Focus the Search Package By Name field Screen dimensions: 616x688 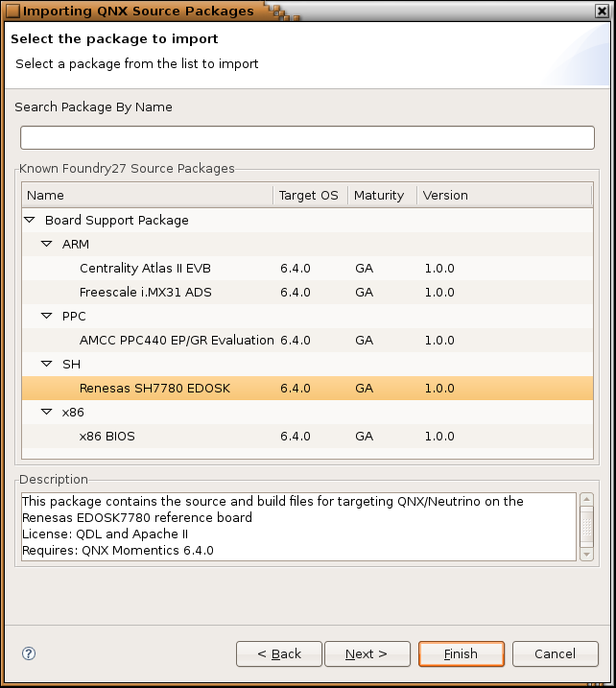point(308,138)
